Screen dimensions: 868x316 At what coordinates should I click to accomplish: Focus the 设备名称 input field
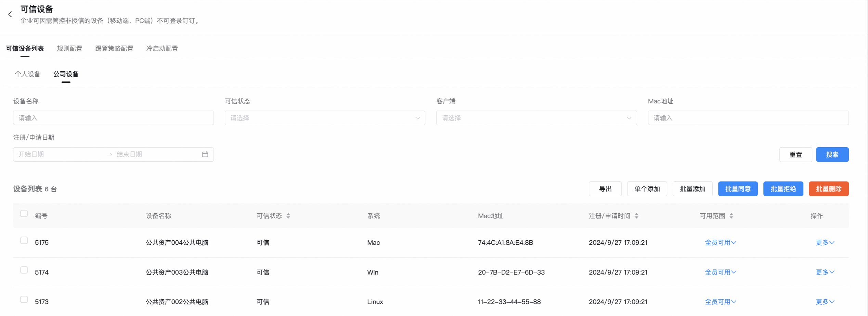pyautogui.click(x=114, y=118)
